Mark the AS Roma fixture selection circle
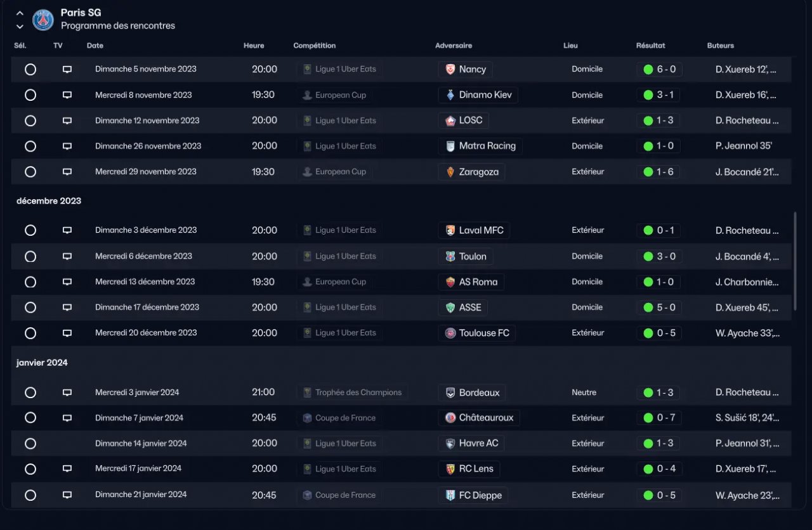This screenshot has width=812, height=530. click(30, 282)
